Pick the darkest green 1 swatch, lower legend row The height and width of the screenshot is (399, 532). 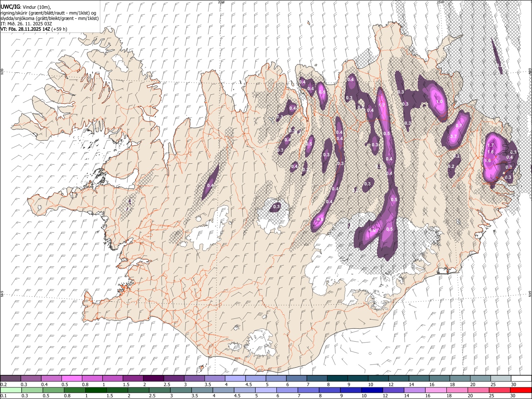[96, 390]
